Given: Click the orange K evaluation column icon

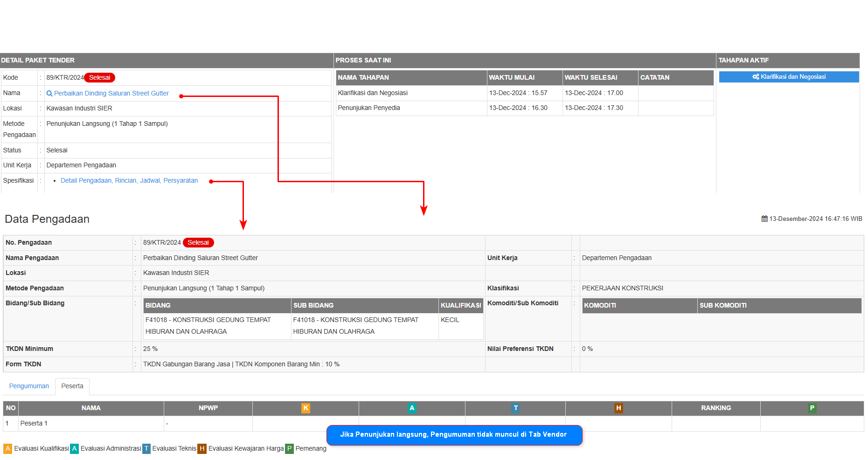Looking at the screenshot, I should coord(306,408).
